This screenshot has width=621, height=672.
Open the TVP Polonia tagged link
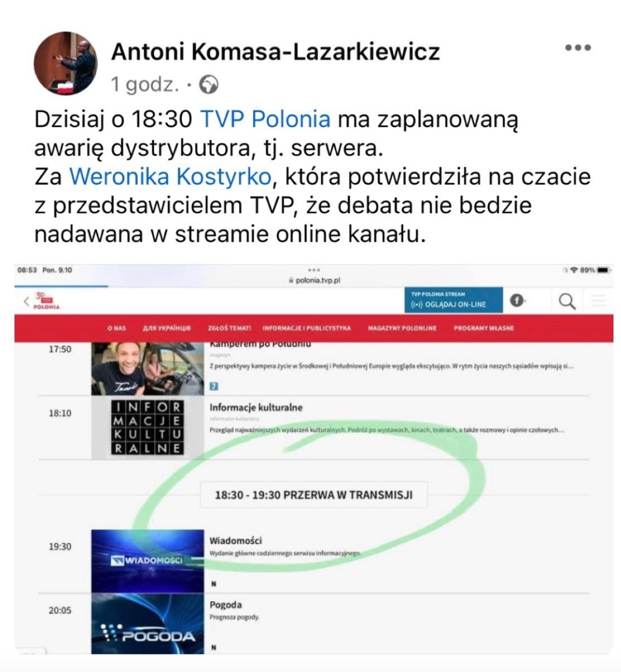(x=265, y=118)
